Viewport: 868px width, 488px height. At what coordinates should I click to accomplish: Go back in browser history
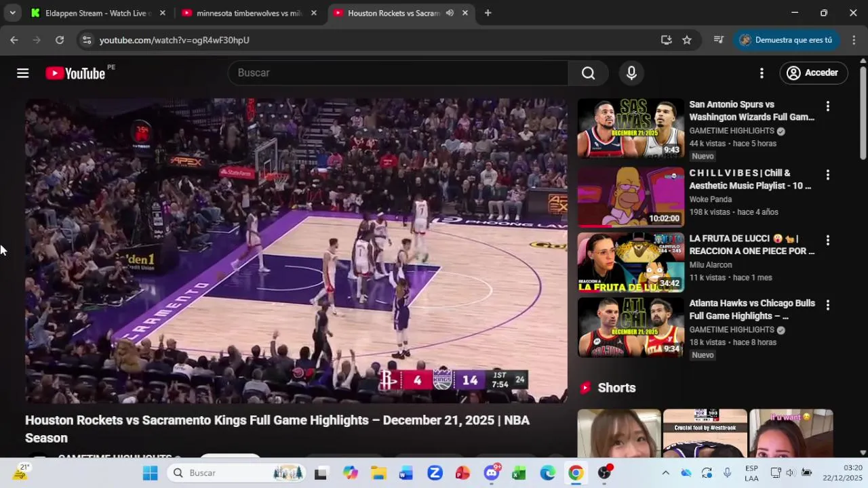14,40
